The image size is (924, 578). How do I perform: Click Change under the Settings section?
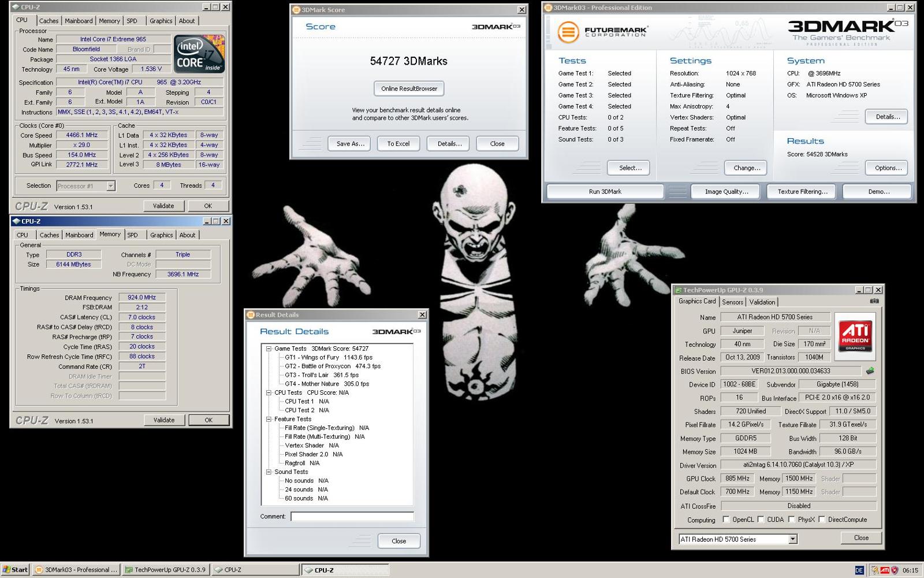(746, 168)
